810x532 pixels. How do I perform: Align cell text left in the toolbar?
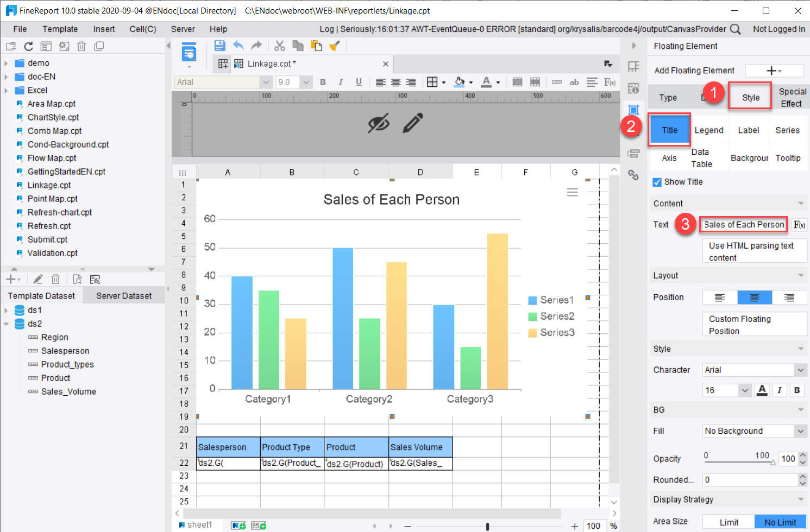pos(381,83)
